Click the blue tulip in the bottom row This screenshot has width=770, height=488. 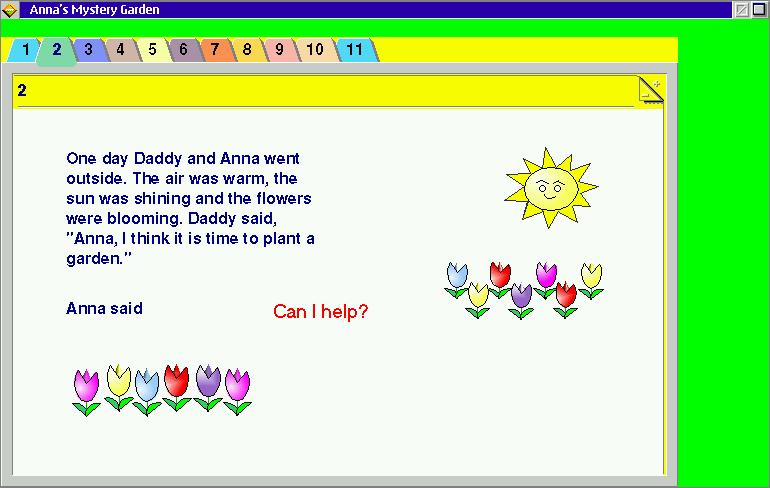point(147,392)
